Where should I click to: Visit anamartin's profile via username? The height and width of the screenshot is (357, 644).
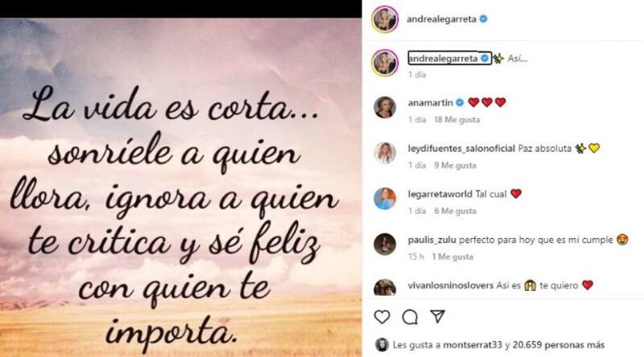pos(431,103)
